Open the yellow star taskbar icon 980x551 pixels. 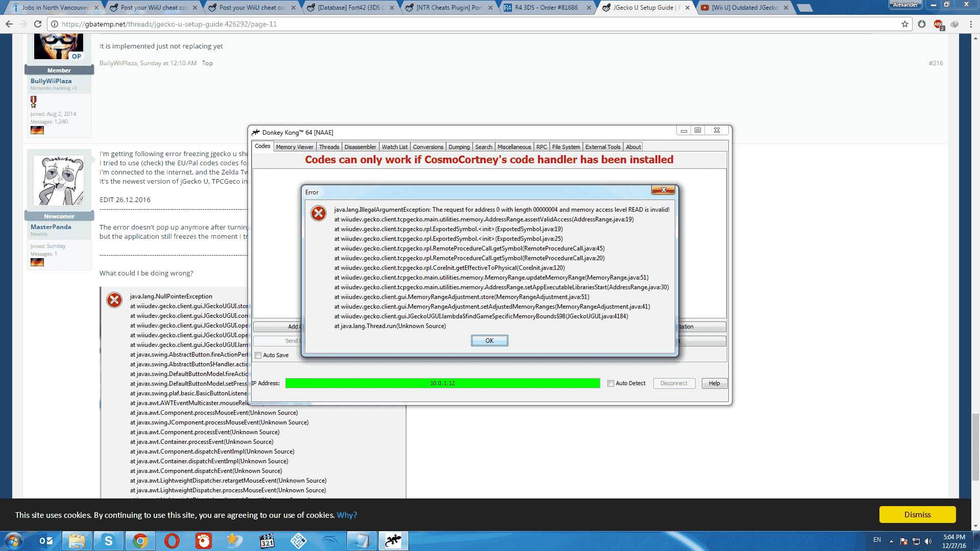click(x=235, y=541)
